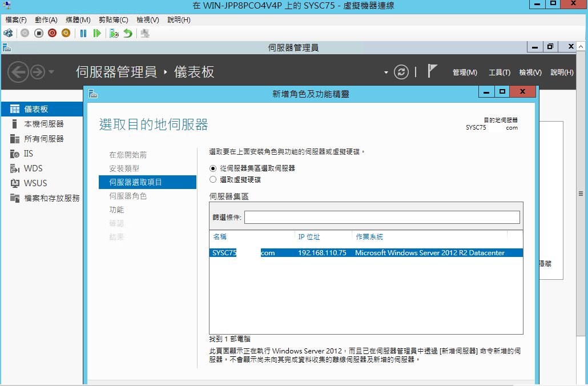Go back with the Server Manager back arrow
The image size is (588, 386).
tap(18, 71)
